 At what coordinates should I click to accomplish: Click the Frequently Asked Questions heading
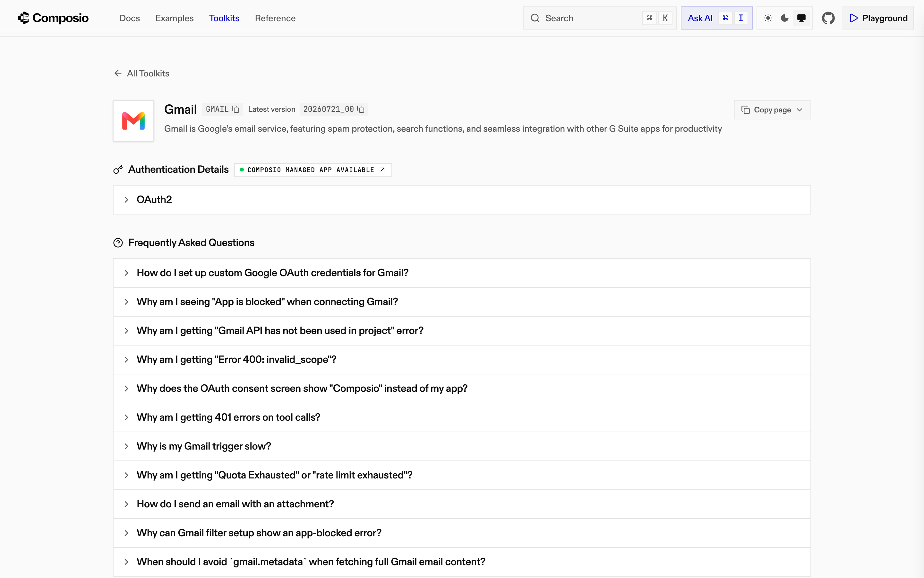coord(191,243)
